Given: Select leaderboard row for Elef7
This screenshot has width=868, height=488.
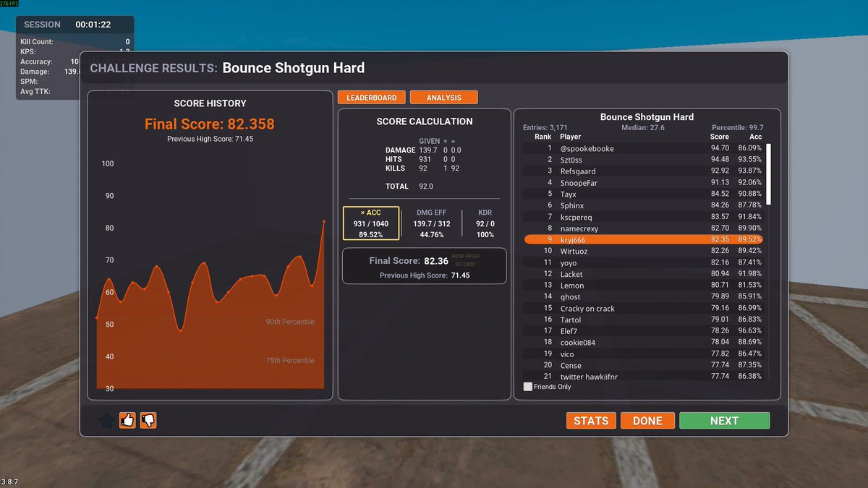Looking at the screenshot, I should (644, 331).
